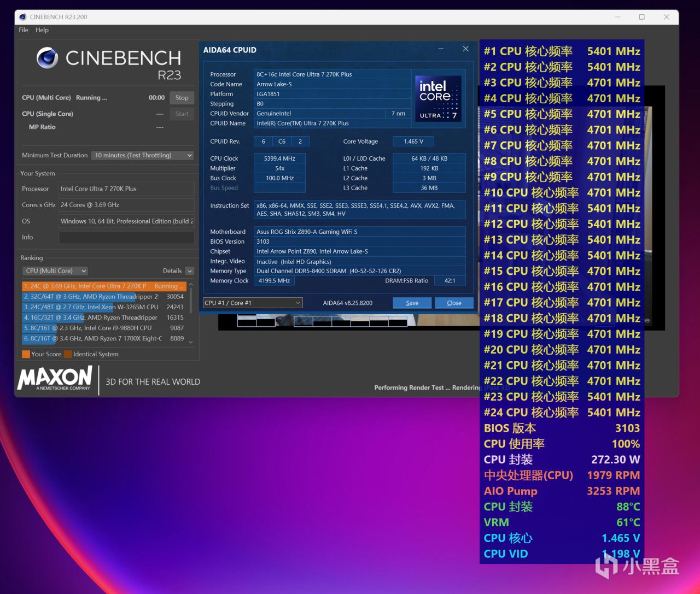Click the AIDA64 v8.25.8200 version text
The height and width of the screenshot is (594, 700).
[x=348, y=303]
